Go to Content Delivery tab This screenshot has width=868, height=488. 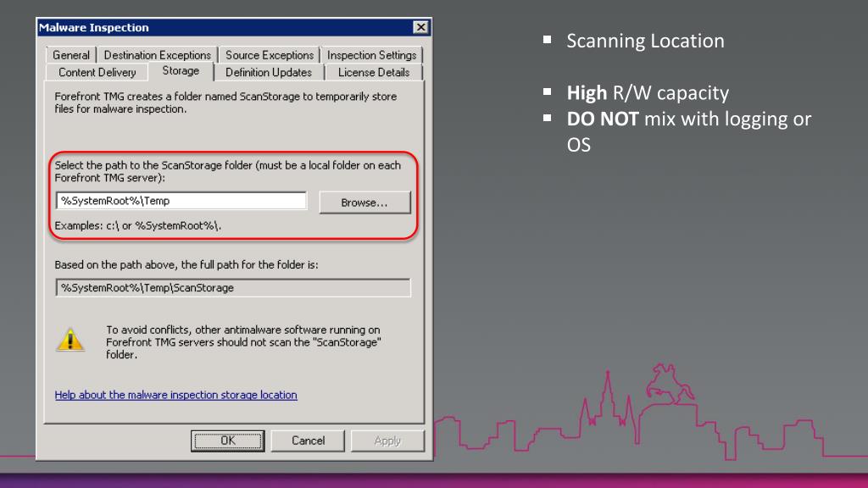pyautogui.click(x=97, y=73)
